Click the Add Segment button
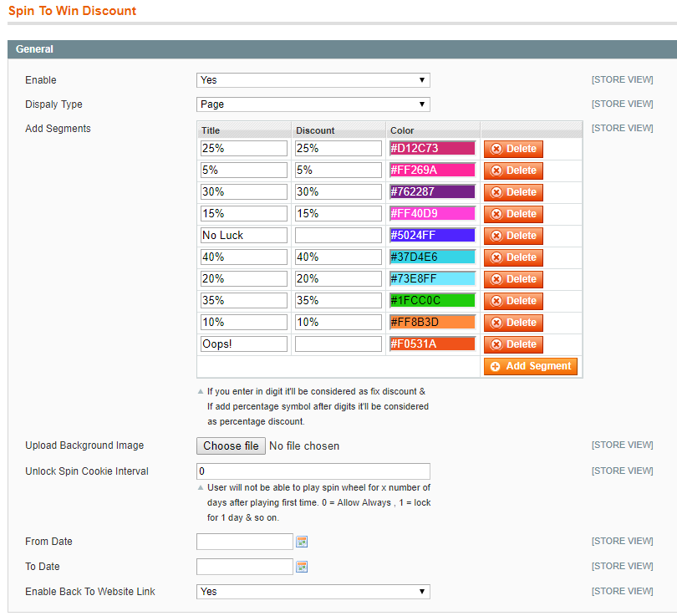The height and width of the screenshot is (616, 677). point(530,366)
